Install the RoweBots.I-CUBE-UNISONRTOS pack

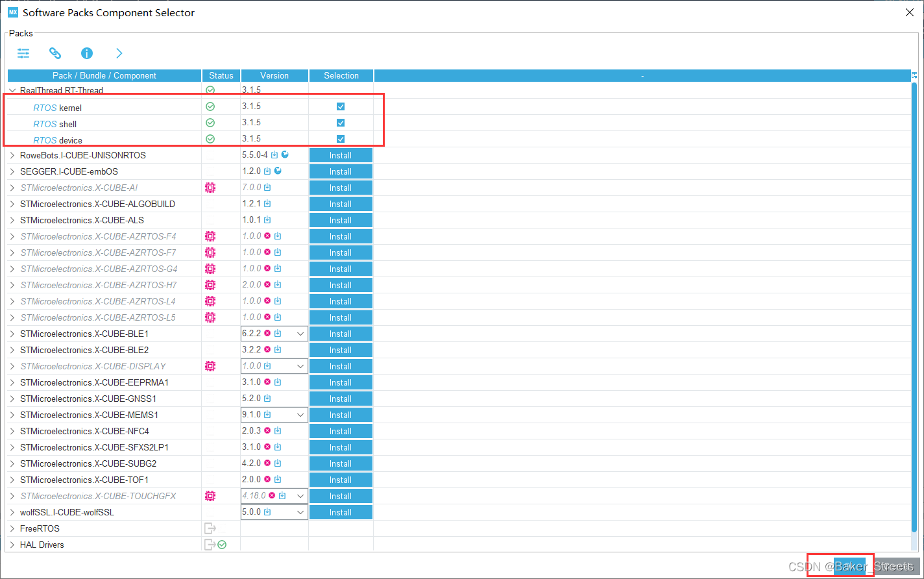341,155
